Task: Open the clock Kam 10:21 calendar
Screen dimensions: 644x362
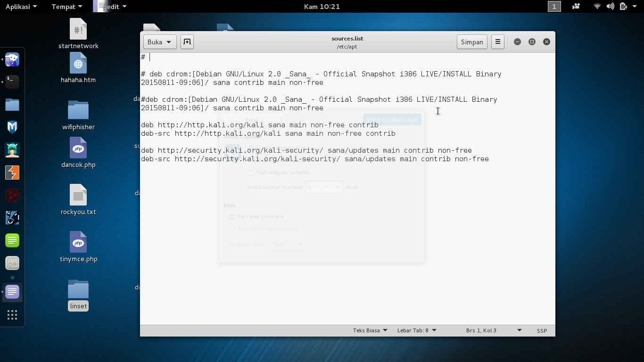Action: 322,7
